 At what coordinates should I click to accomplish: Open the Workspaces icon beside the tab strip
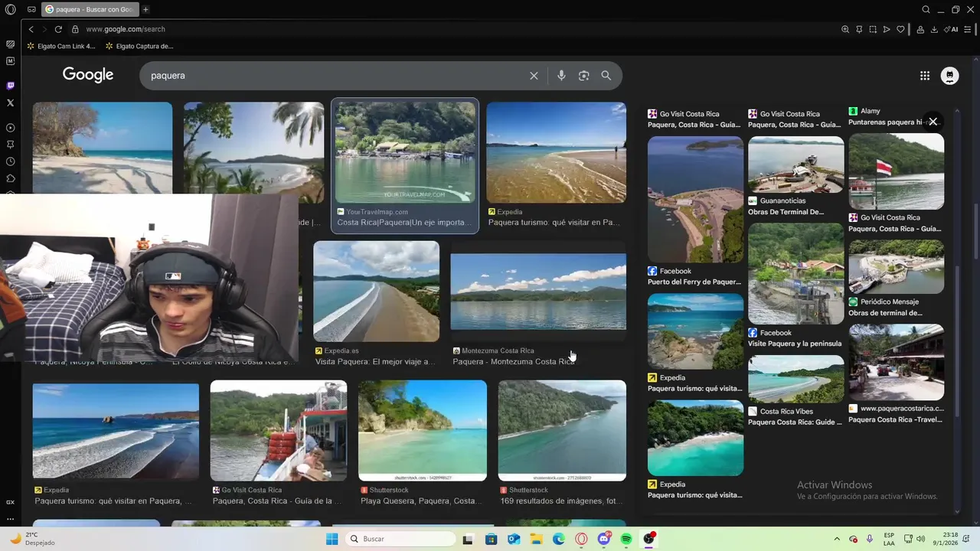coord(31,9)
